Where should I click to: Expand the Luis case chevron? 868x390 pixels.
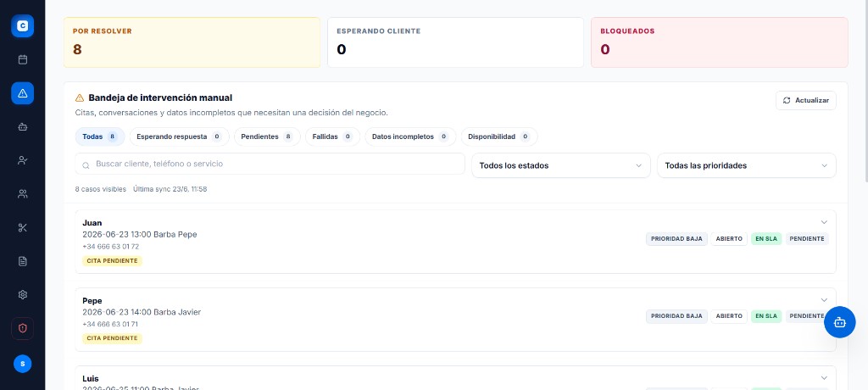pyautogui.click(x=824, y=378)
